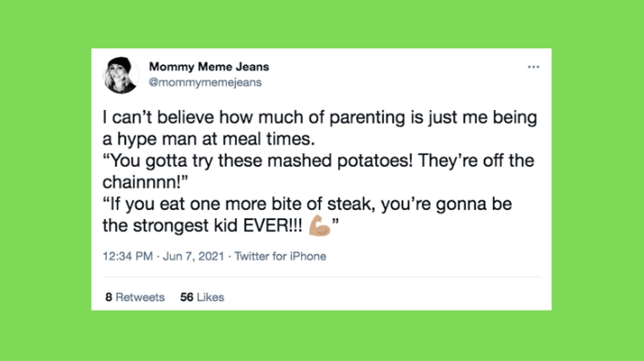Open the Twitter for iPhone source link
The width and height of the screenshot is (644, 361).
pos(280,256)
